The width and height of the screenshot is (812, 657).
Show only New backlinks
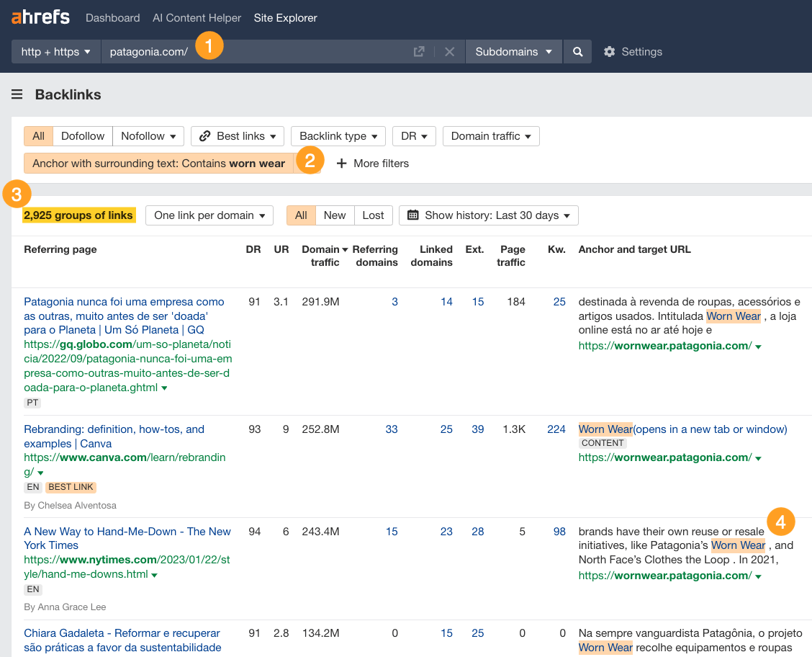click(x=333, y=215)
